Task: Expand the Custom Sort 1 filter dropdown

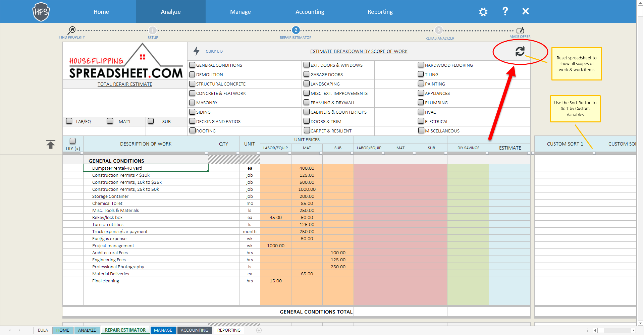Action: (x=594, y=153)
